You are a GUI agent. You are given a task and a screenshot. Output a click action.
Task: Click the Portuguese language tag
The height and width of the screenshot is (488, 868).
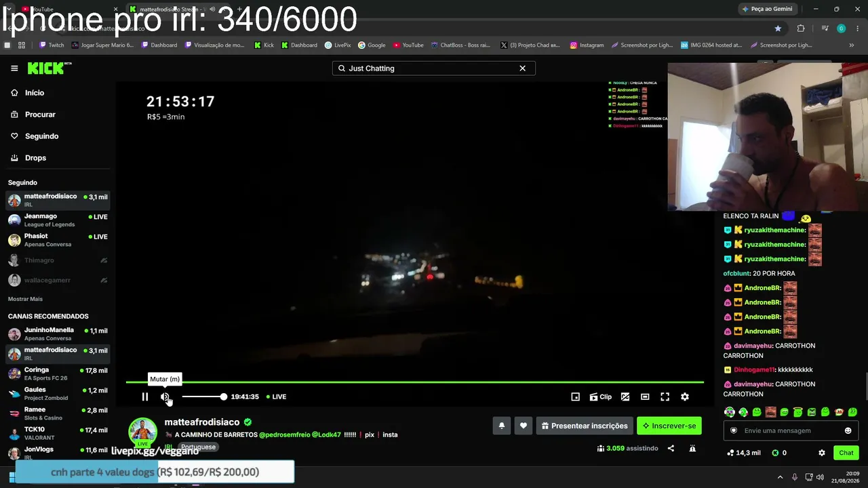point(198,447)
